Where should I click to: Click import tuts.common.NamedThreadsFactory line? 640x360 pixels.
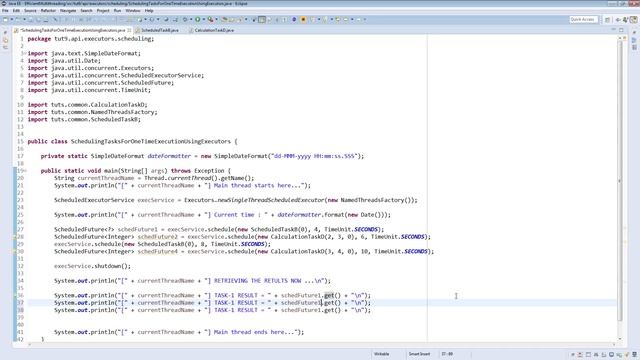click(92, 112)
